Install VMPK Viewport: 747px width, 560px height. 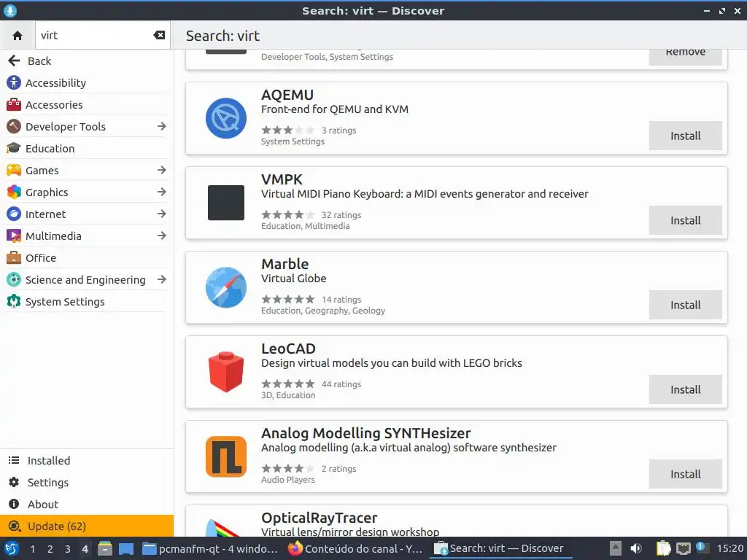click(685, 220)
